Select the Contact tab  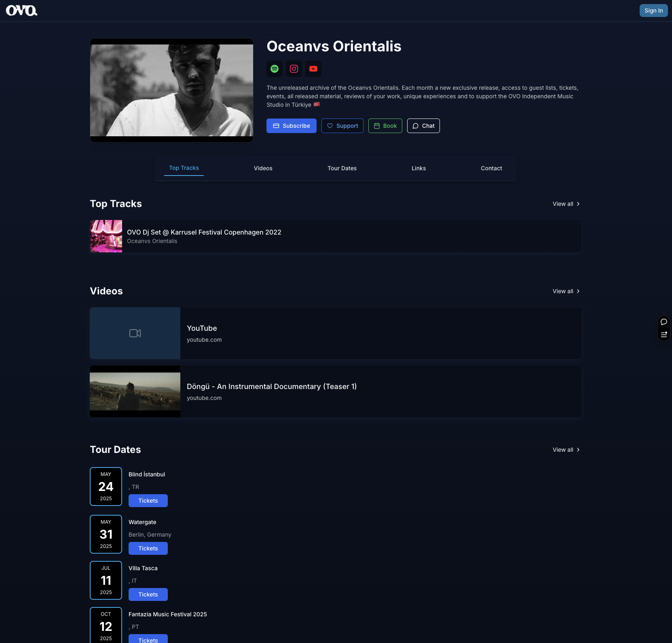(x=491, y=168)
